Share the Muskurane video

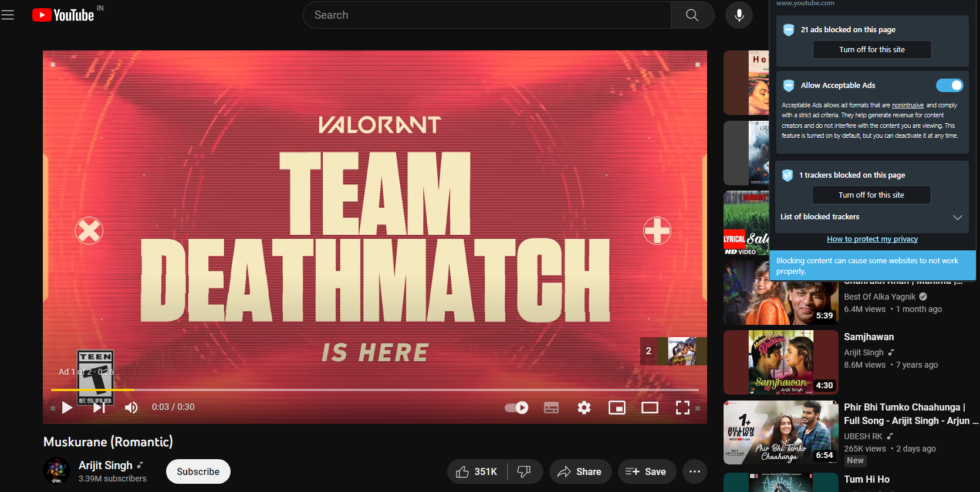(x=580, y=471)
